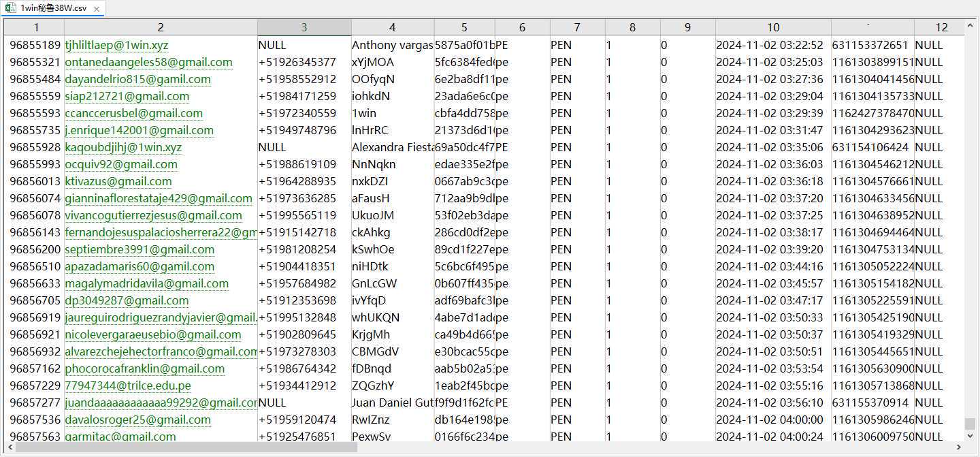This screenshot has width=980, height=457.
Task: Select the 1win秘鲁38W.csv file tab
Action: tap(52, 9)
